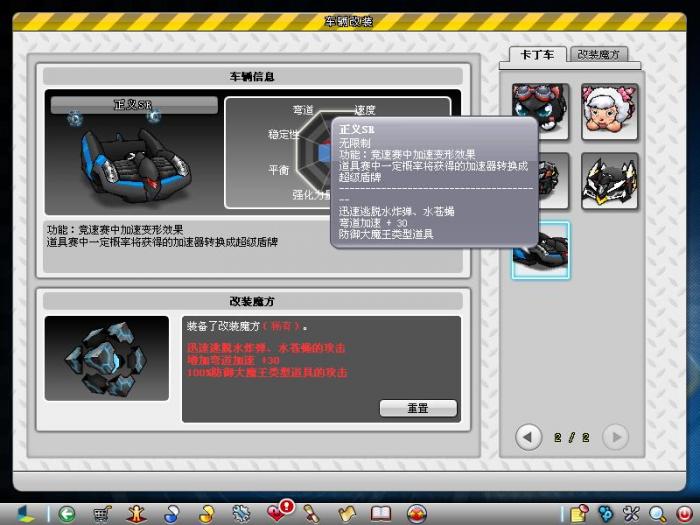This screenshot has height=525, width=700.
Task: Select the sheep character kart thumbnail
Action: pyautogui.click(x=610, y=112)
